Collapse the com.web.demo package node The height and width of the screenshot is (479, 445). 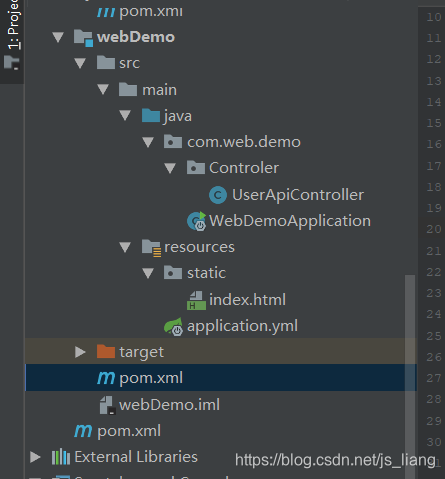click(148, 142)
